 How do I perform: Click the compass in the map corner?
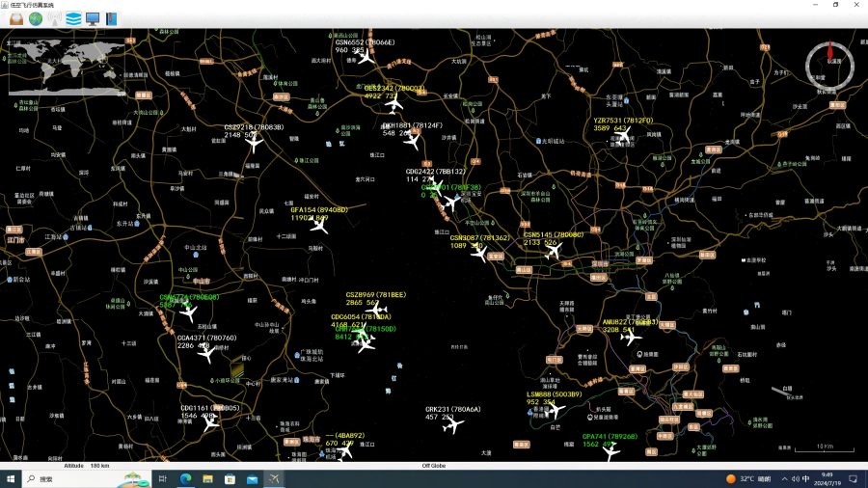[x=824, y=61]
